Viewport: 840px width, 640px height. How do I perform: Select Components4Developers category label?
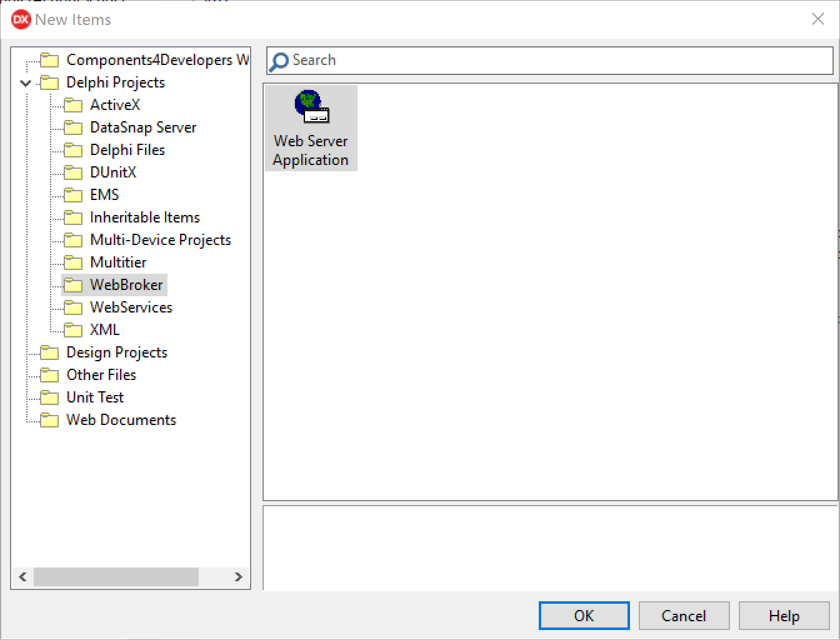click(x=157, y=60)
